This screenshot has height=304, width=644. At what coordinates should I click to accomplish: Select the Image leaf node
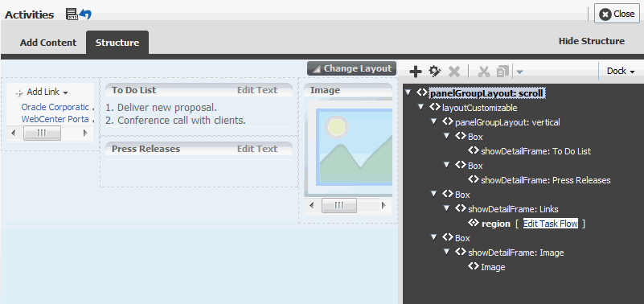tap(493, 268)
